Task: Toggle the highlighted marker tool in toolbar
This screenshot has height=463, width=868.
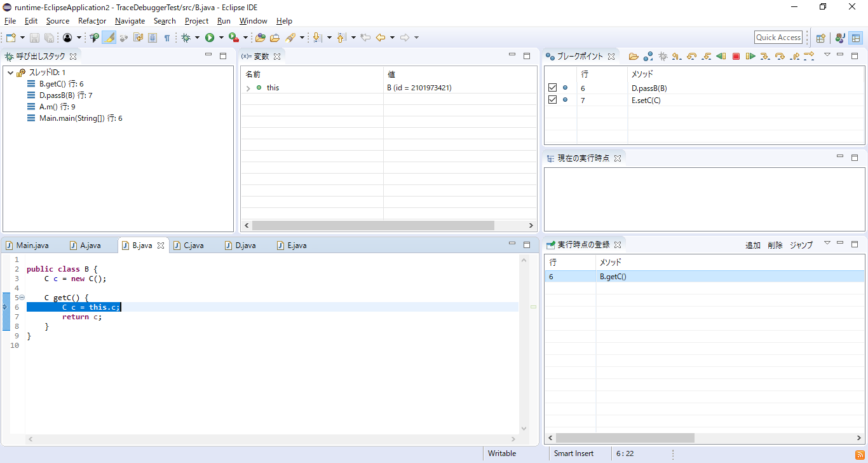Action: pos(109,38)
